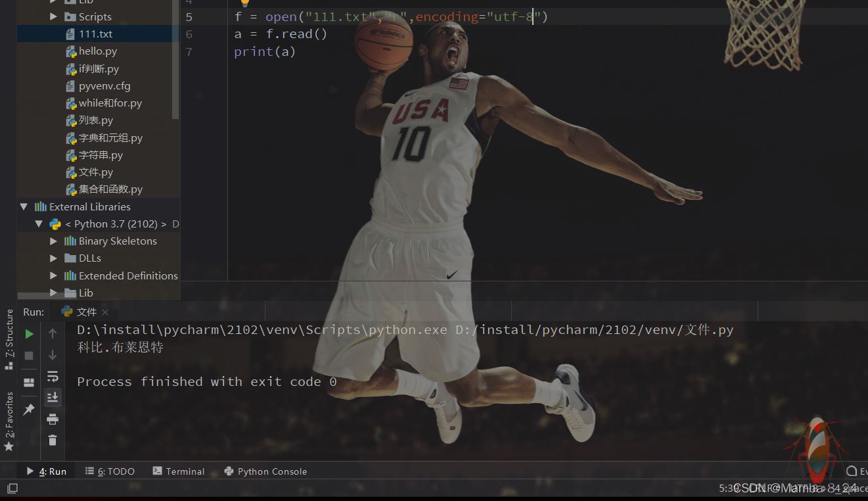Click the encoding keyword in line 5
The image size is (868, 501).
click(447, 16)
